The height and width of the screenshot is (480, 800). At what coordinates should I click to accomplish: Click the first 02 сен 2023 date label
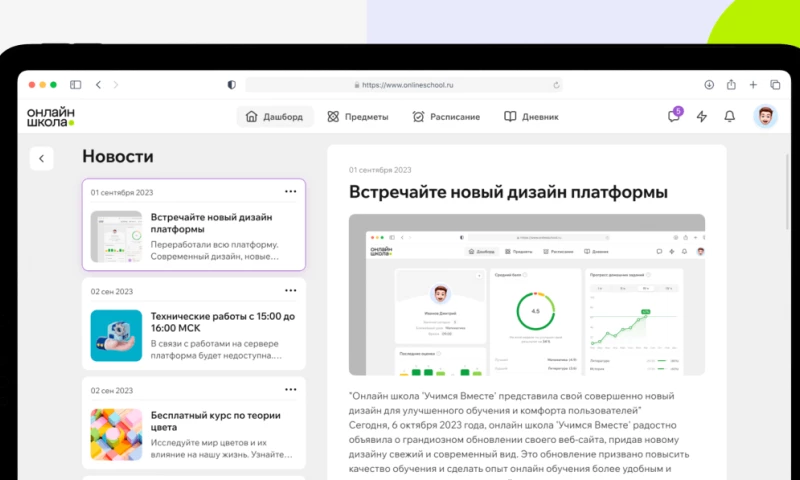[x=112, y=291]
